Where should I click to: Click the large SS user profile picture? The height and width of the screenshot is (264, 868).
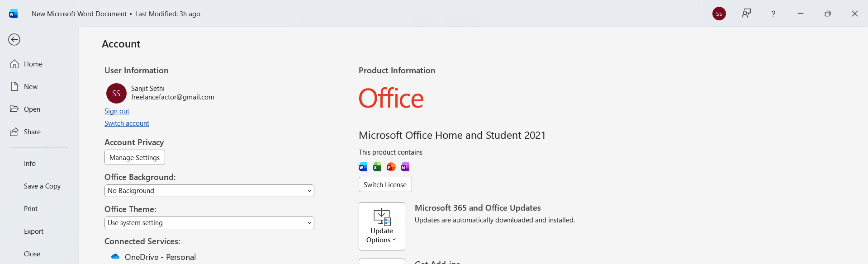coord(116,93)
